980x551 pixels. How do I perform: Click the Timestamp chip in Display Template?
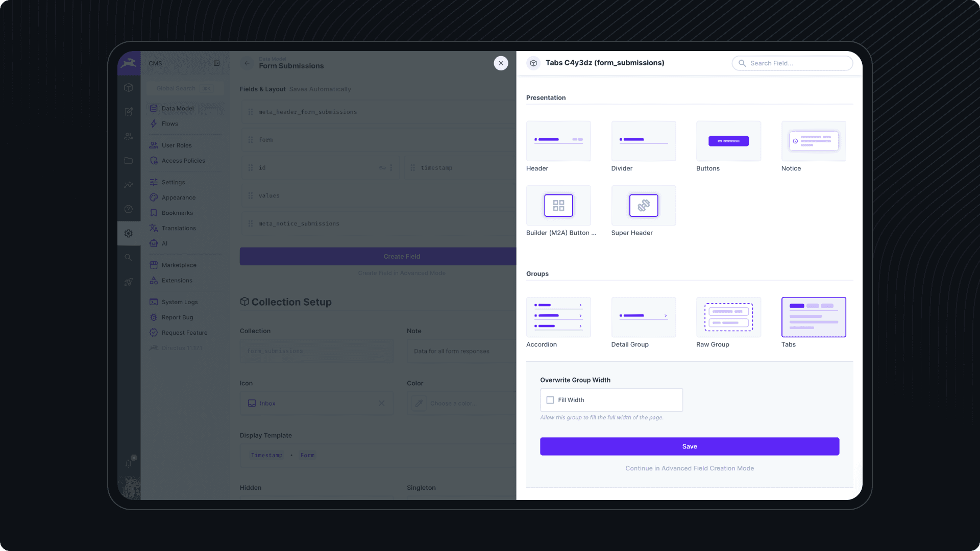[266, 455]
